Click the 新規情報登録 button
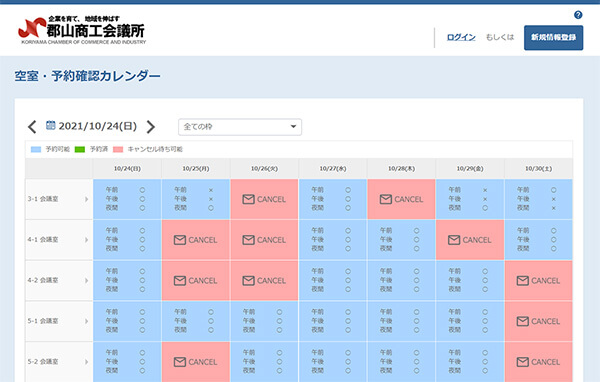 (553, 38)
